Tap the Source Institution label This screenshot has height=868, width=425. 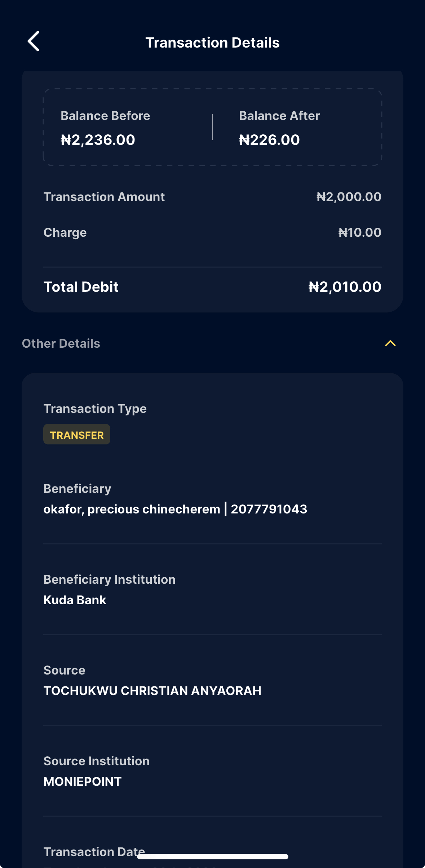(96, 761)
